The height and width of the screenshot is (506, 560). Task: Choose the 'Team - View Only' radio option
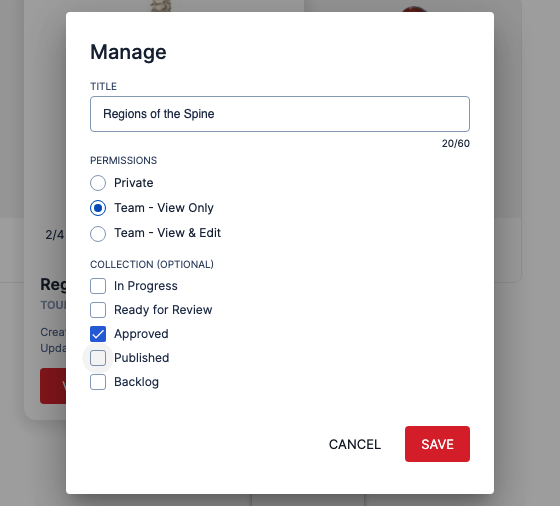(98, 208)
